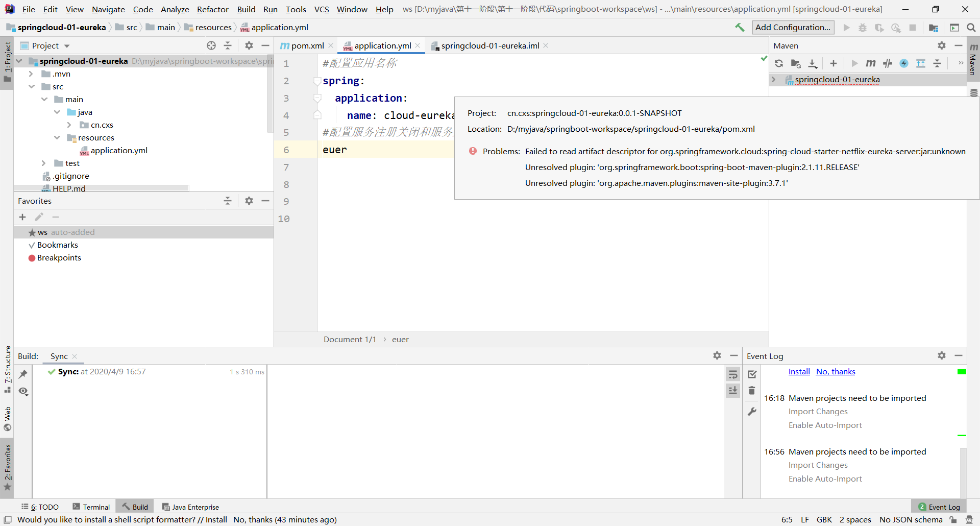The width and height of the screenshot is (980, 526).
Task: Pin the Build tab icon
Action: 23,374
